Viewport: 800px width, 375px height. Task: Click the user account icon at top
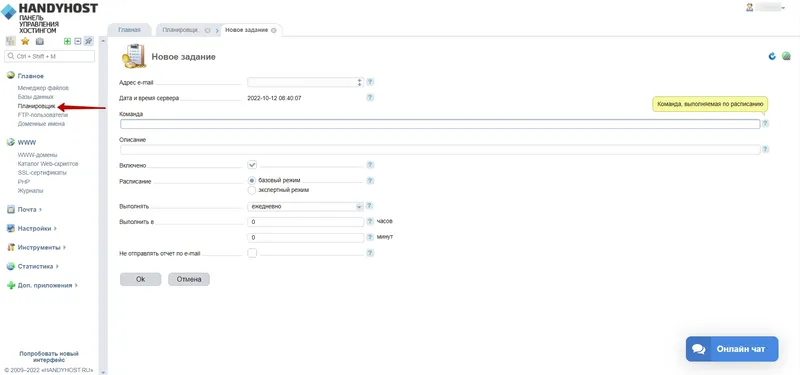[x=749, y=8]
